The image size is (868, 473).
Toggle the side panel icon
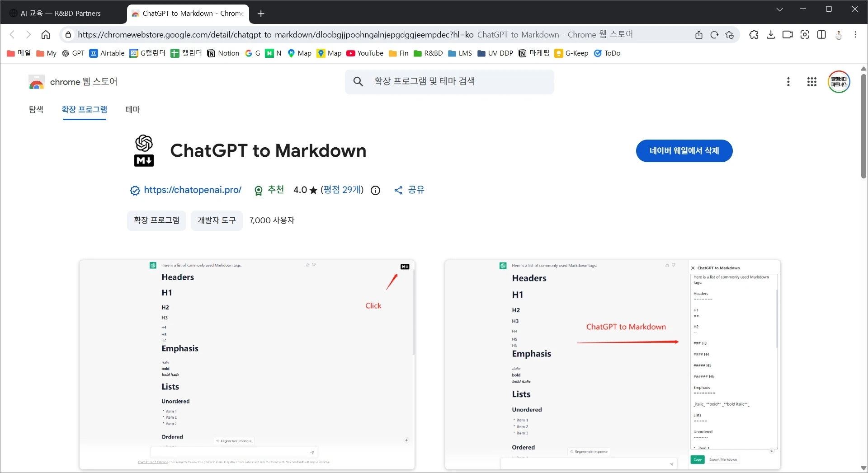point(822,35)
